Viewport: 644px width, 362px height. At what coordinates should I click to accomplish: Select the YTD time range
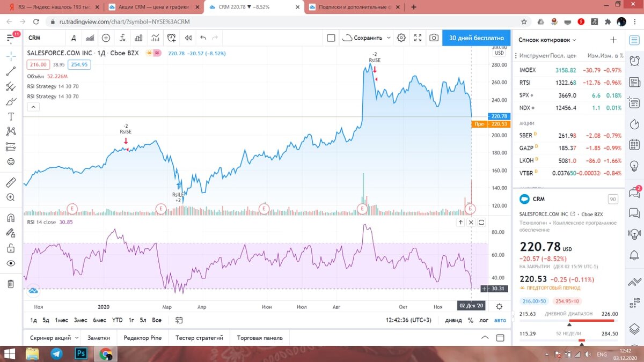(117, 320)
